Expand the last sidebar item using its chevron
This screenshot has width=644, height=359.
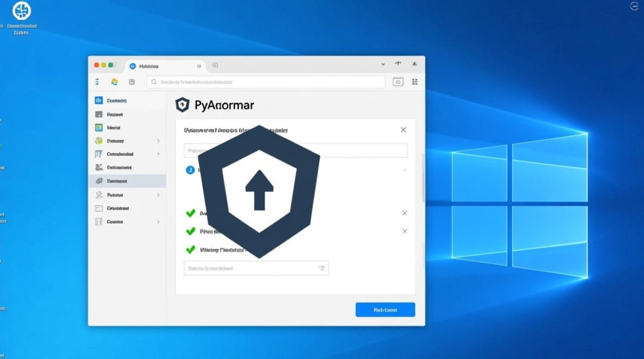[158, 222]
